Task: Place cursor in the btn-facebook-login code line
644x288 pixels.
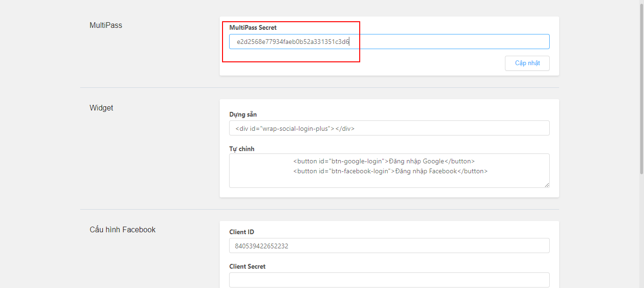Action: [390, 171]
